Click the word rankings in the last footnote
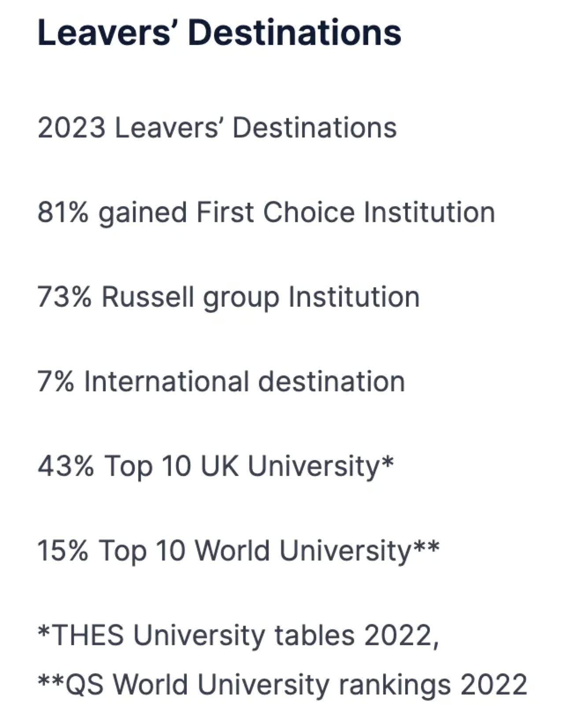The height and width of the screenshot is (728, 562). tap(395, 686)
